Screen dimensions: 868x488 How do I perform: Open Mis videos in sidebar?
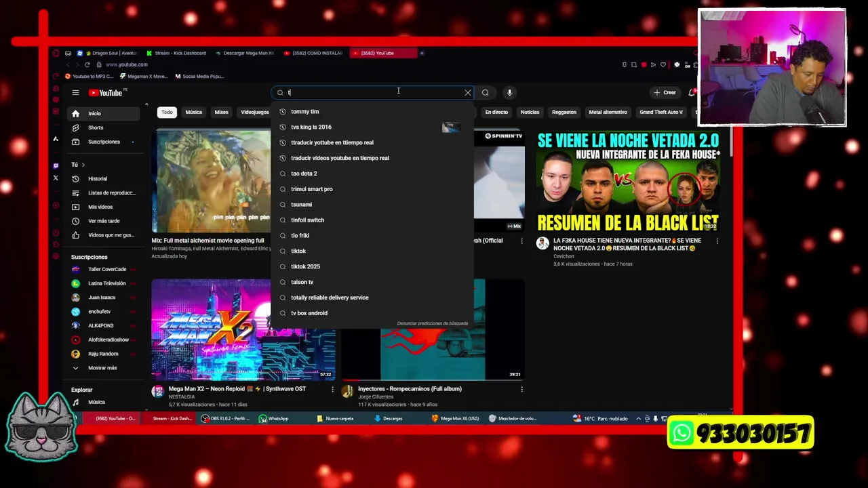click(x=102, y=207)
